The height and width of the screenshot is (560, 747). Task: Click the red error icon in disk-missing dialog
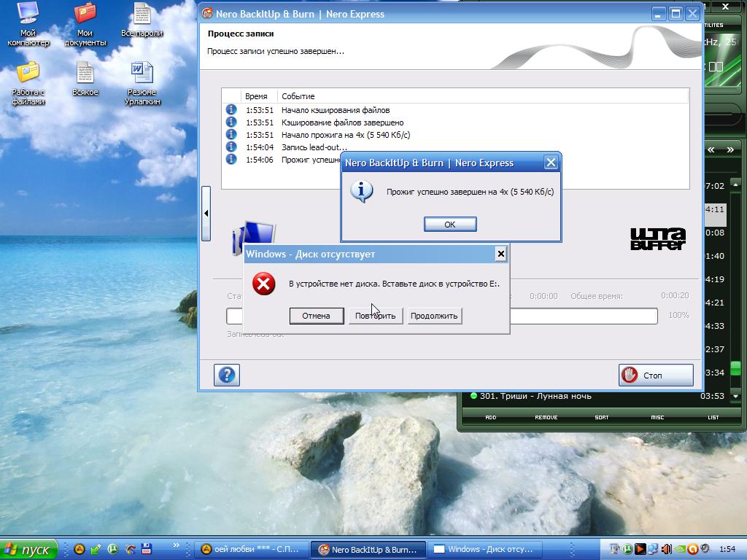pyautogui.click(x=263, y=284)
